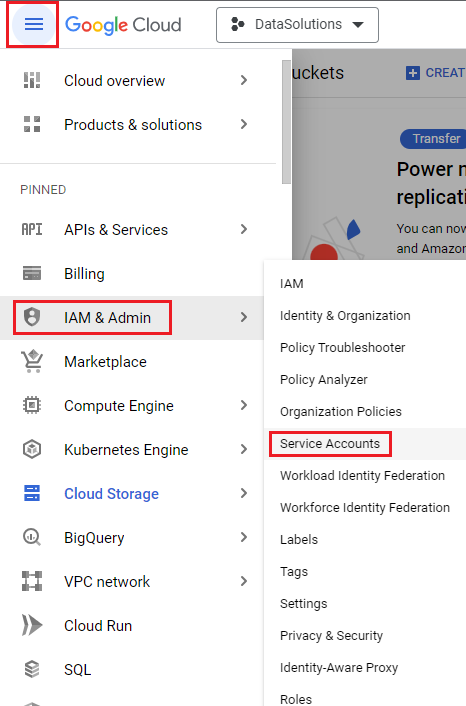Open Identity & Organization submenu item
The height and width of the screenshot is (706, 466).
click(345, 316)
